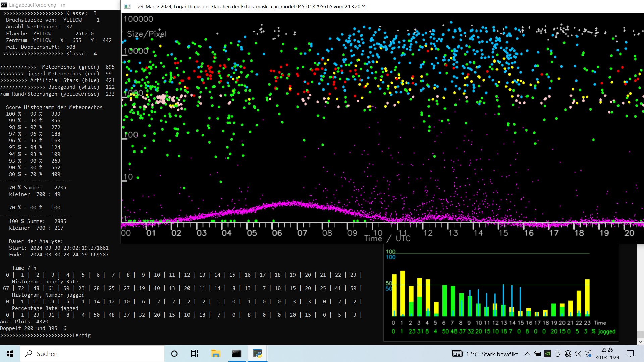Open the clock showing 23:26 and 30.03.2024
This screenshot has width=644, height=362.
coord(607,354)
